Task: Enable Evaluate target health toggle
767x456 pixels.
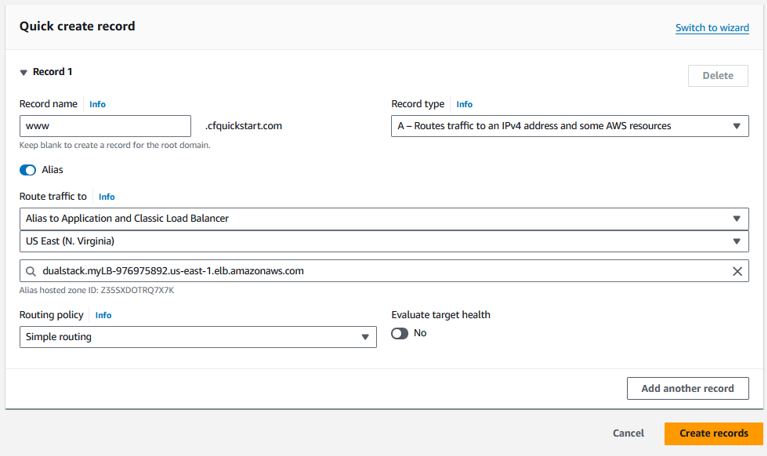Action: (x=400, y=333)
